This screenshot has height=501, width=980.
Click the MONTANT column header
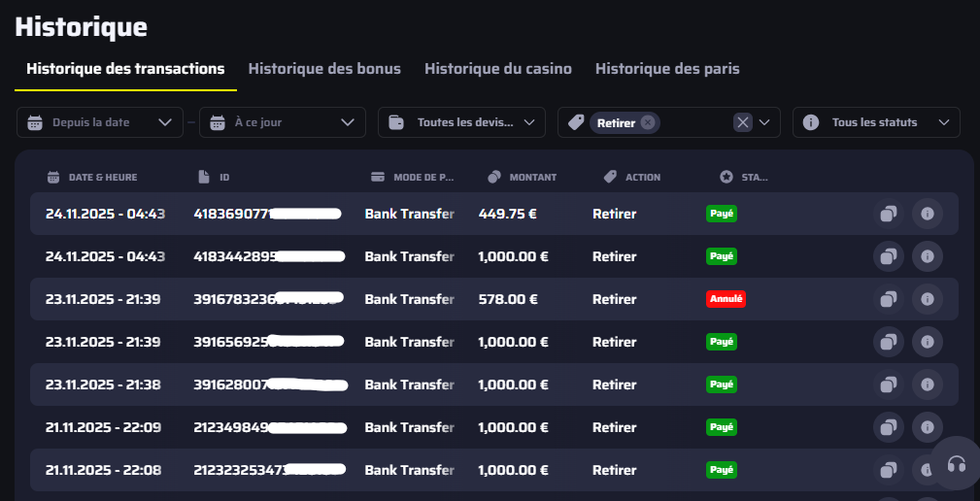(523, 178)
